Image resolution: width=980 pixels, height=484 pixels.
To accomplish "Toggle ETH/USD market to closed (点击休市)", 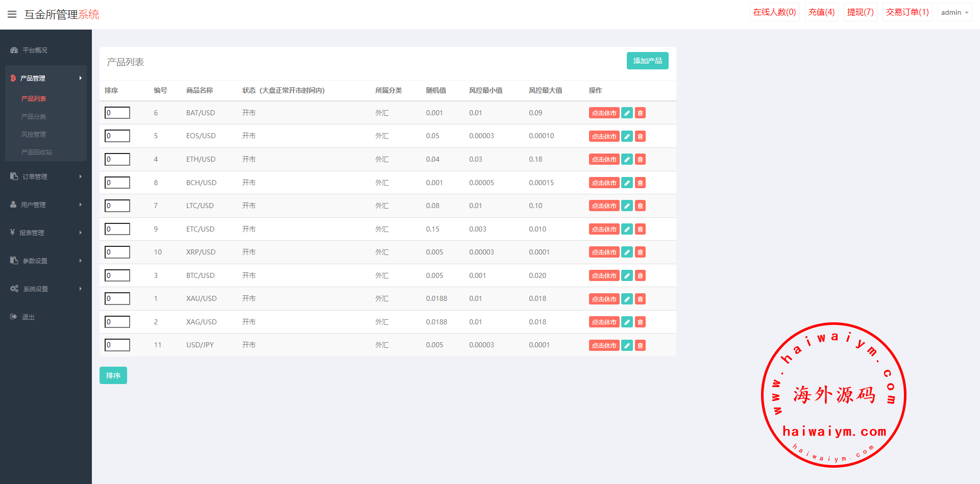I will 604,160.
